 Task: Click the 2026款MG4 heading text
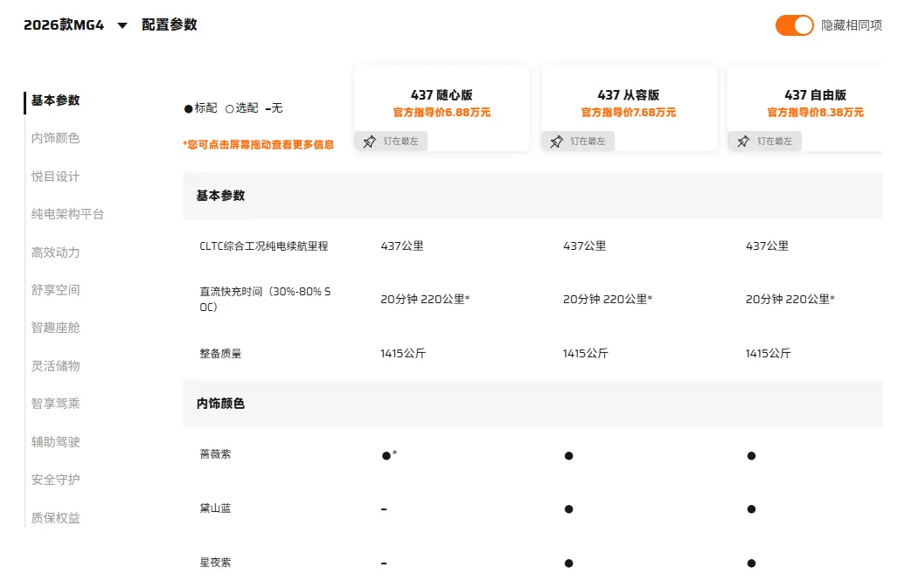(x=64, y=25)
